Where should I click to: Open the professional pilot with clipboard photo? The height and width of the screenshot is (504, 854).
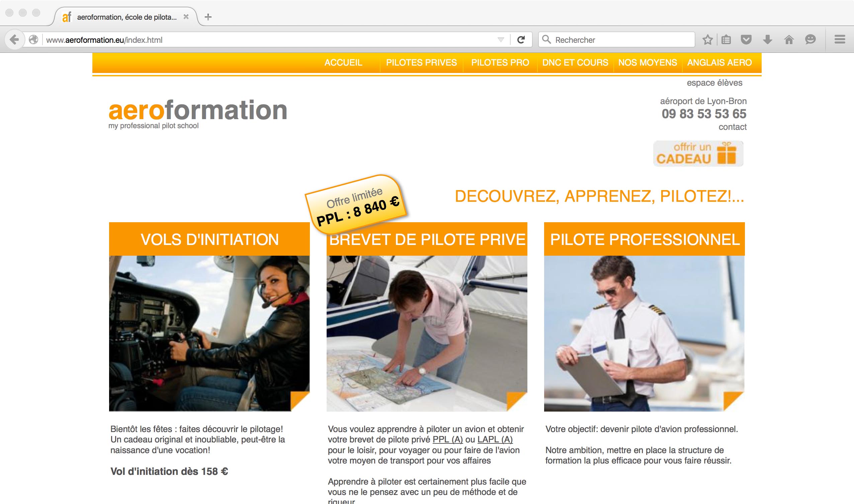644,334
